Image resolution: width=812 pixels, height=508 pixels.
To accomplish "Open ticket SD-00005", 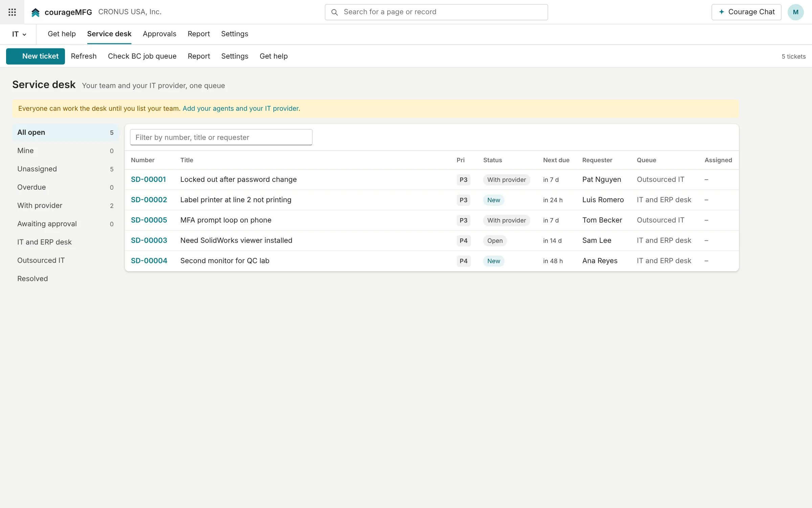I will (149, 220).
